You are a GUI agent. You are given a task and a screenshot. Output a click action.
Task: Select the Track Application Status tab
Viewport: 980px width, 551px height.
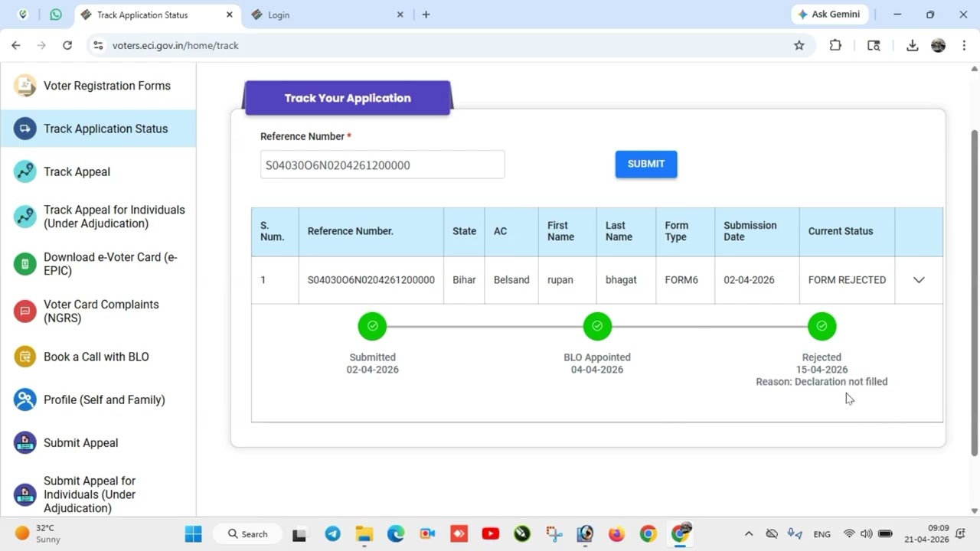[156, 15]
